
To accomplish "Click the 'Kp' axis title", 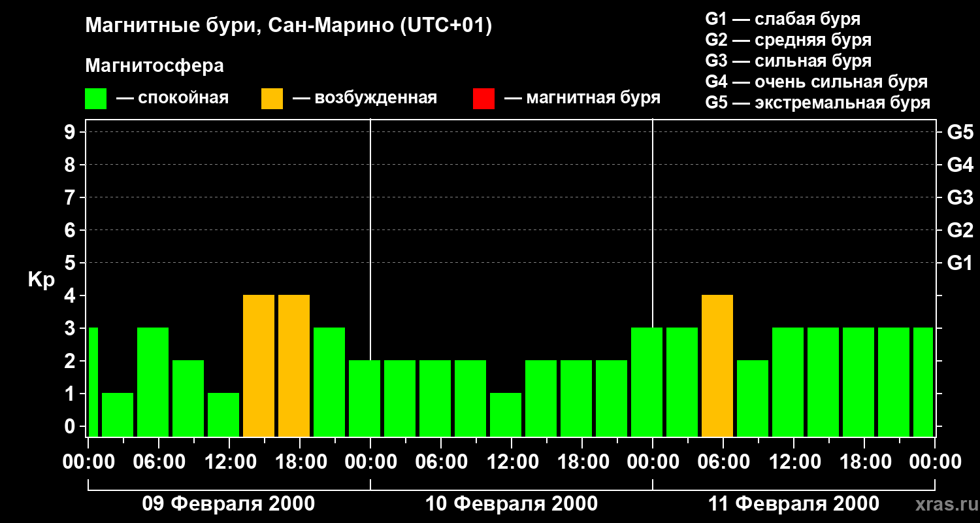I will click(41, 279).
